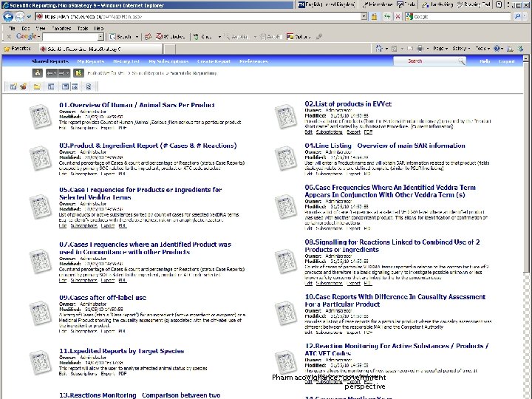The height and width of the screenshot is (399, 532).
Task: Open the File menu
Action: tap(12, 28)
